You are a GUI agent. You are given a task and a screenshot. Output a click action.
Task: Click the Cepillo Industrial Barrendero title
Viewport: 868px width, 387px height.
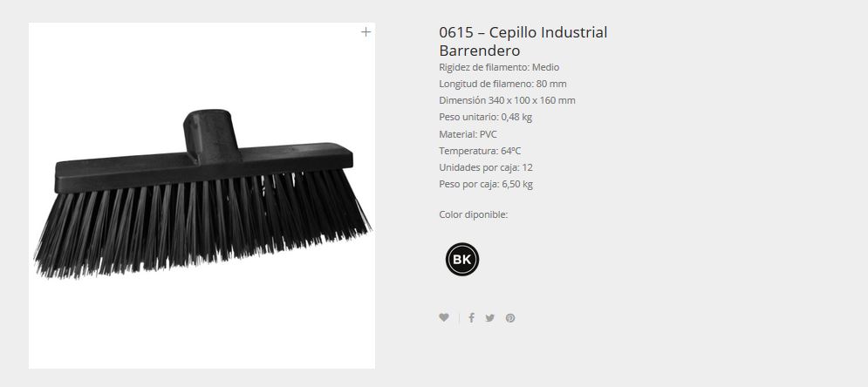click(523, 41)
